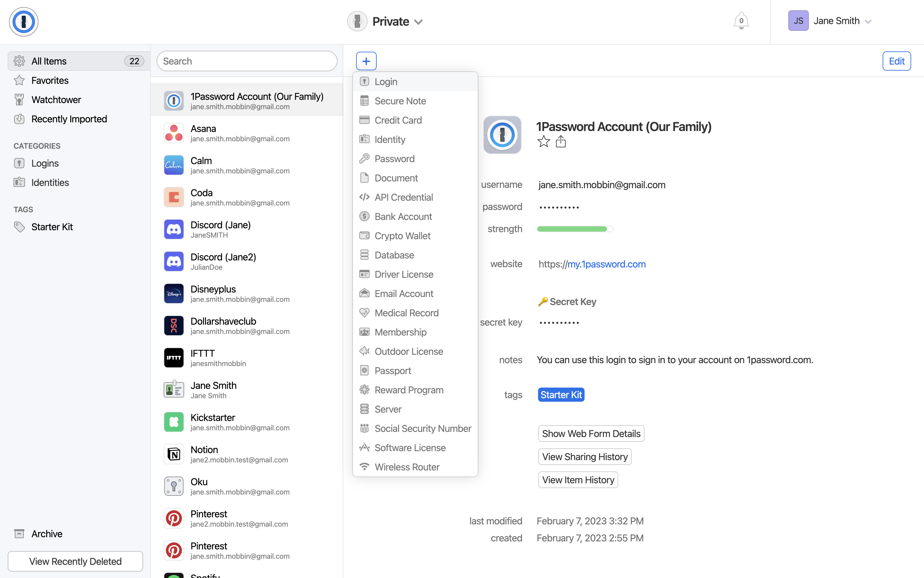The height and width of the screenshot is (578, 924).
Task: Click the Discord (Jane) icon
Action: [x=174, y=229]
